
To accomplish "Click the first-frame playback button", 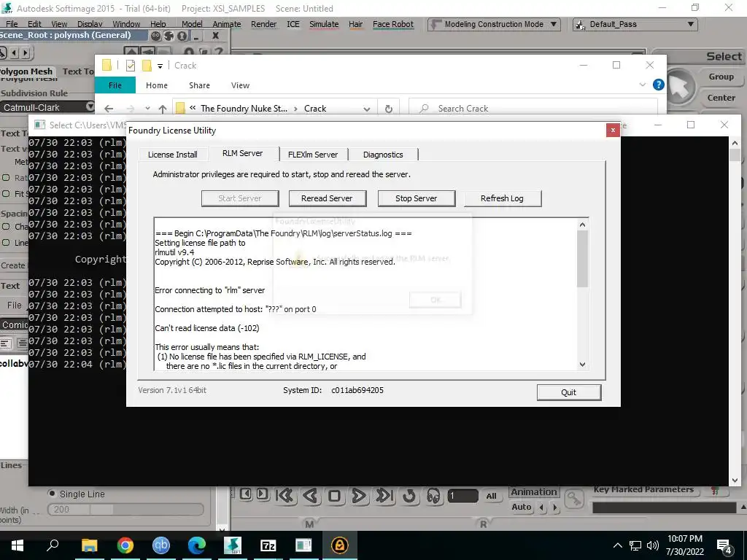I will (285, 496).
